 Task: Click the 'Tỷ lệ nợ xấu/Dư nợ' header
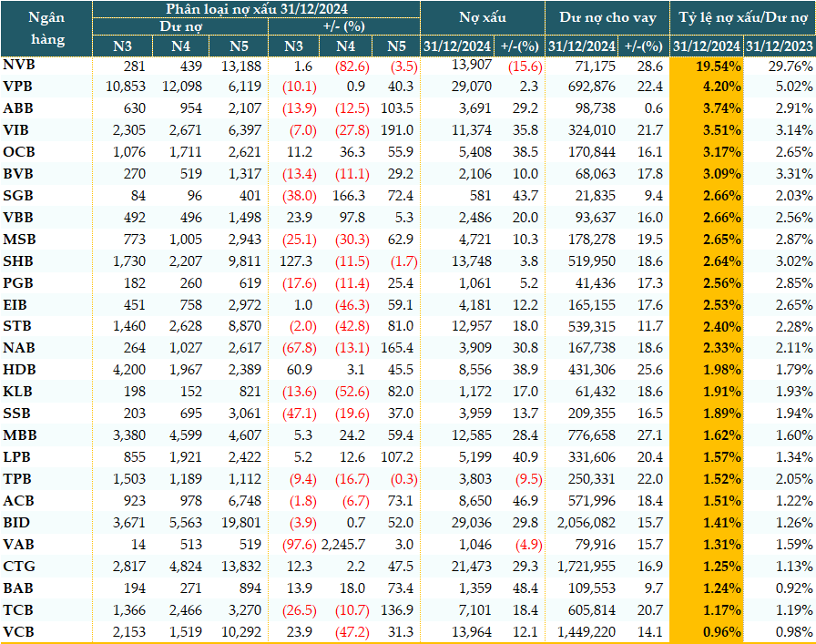[x=742, y=17]
